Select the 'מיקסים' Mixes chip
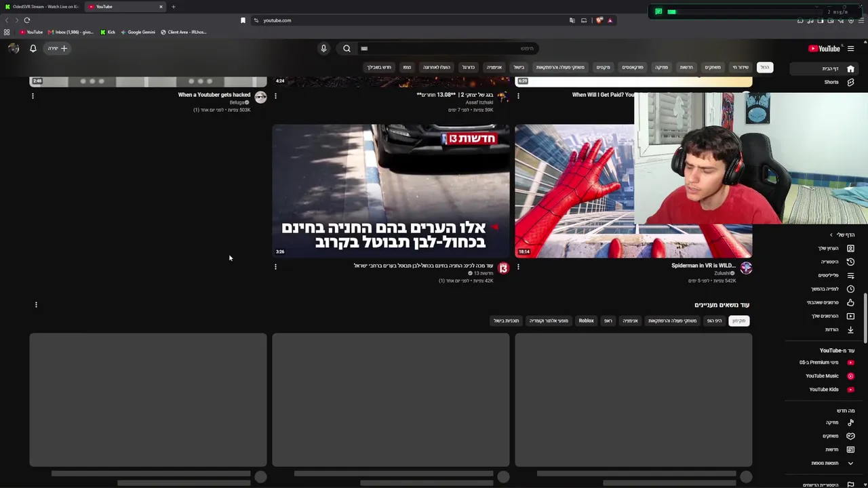 (603, 67)
